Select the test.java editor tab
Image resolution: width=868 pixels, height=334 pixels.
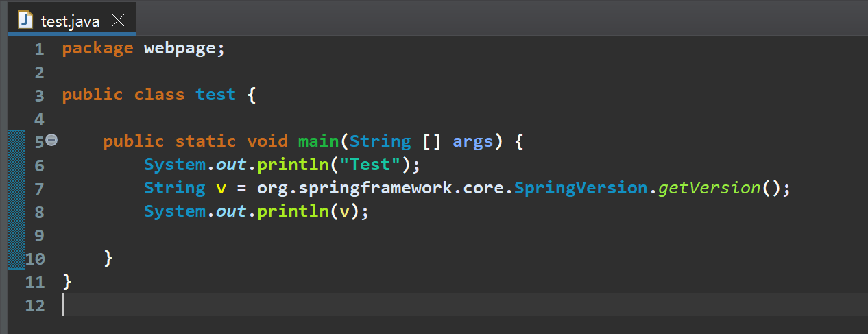(x=72, y=19)
